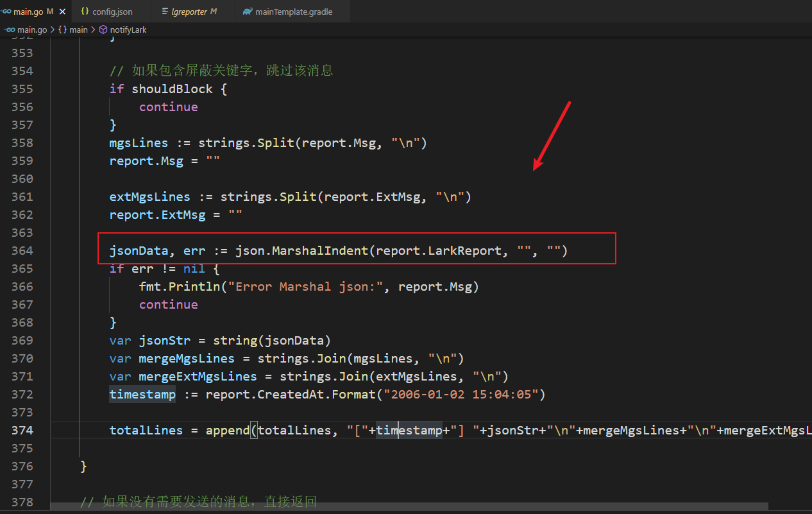Click mergeExtMgsLines declaration on line 371
The width and height of the screenshot is (812, 514).
[198, 376]
